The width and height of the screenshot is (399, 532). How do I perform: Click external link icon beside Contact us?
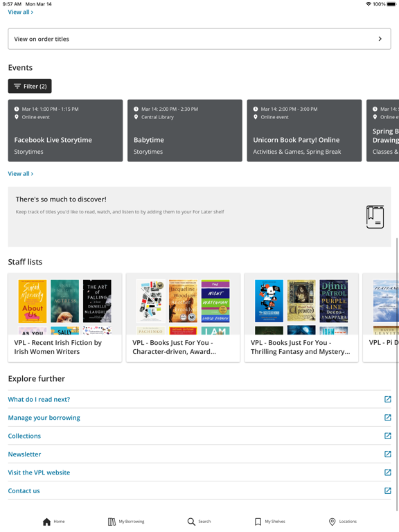[x=387, y=491]
